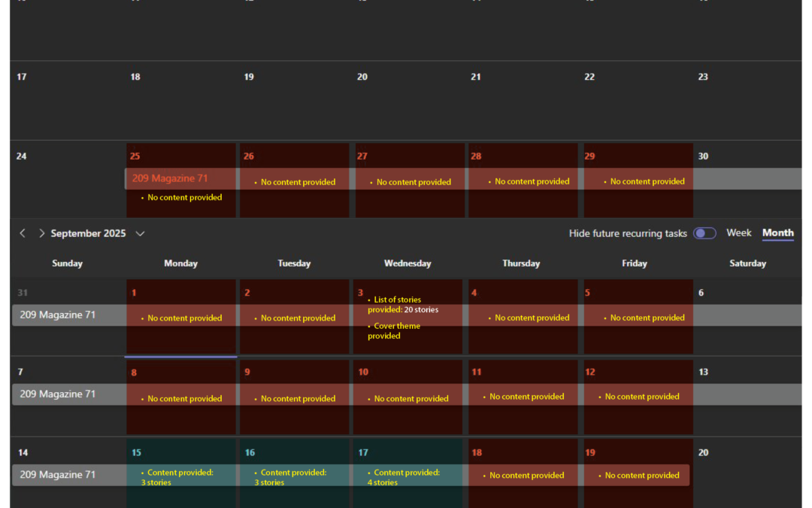Image resolution: width=812 pixels, height=508 pixels.
Task: Open the September 2025 month label
Action: click(88, 233)
